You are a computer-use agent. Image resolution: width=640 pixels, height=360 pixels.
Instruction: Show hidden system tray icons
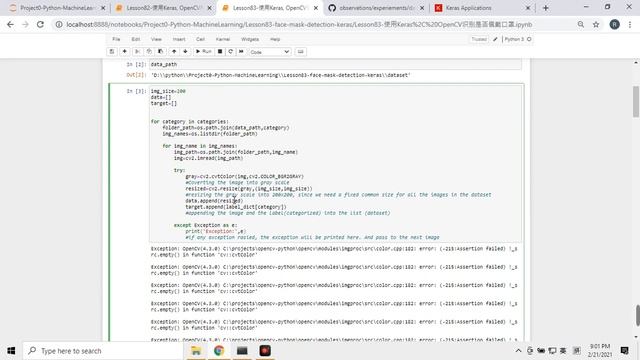518,351
